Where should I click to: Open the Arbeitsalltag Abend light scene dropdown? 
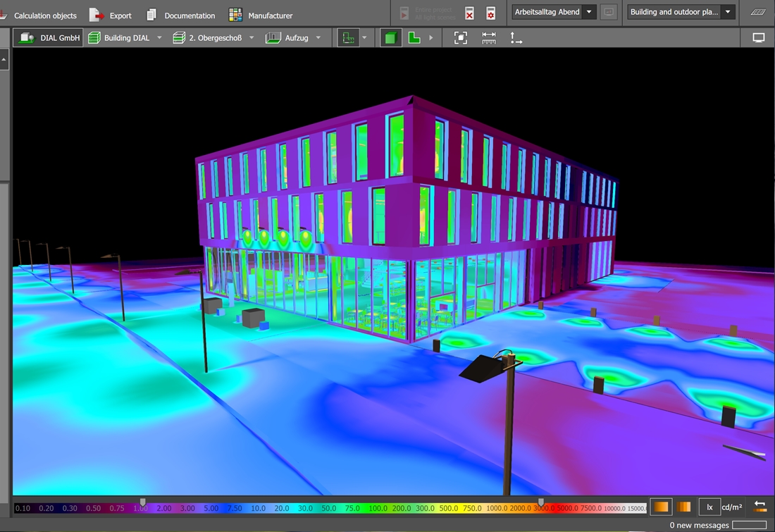coord(589,12)
